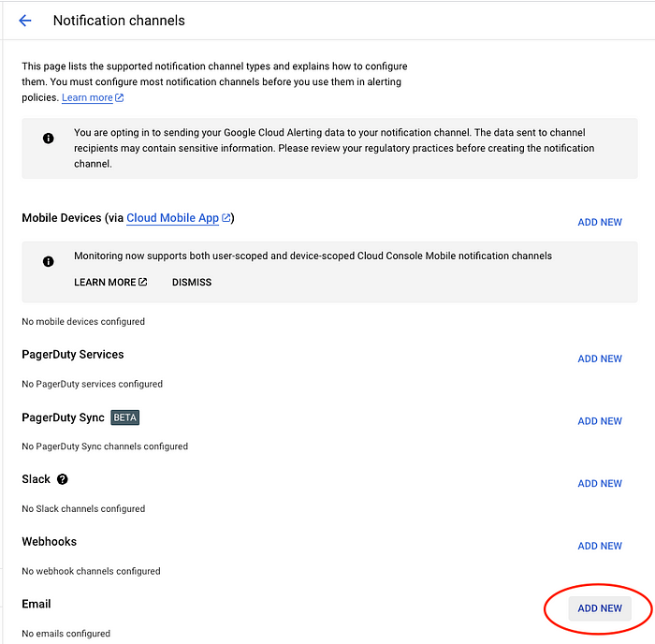The height and width of the screenshot is (644, 655).
Task: Add new Mobile Devices channel
Action: click(x=600, y=222)
